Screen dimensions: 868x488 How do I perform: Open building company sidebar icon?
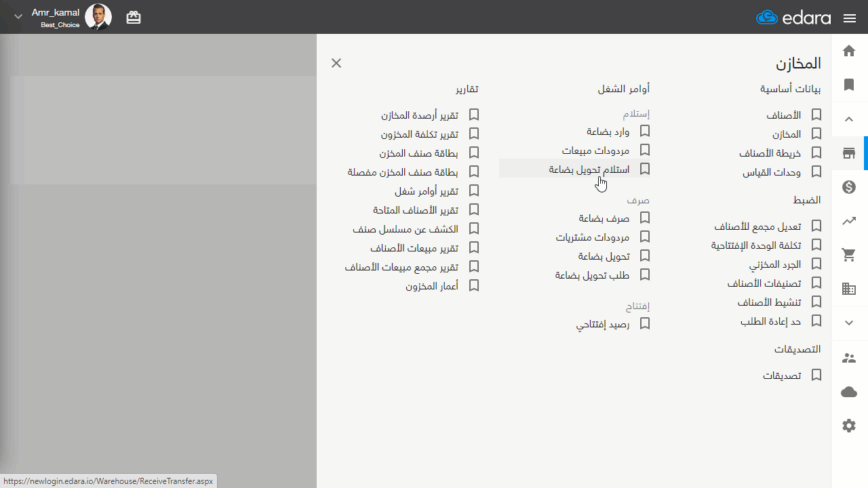(x=849, y=289)
